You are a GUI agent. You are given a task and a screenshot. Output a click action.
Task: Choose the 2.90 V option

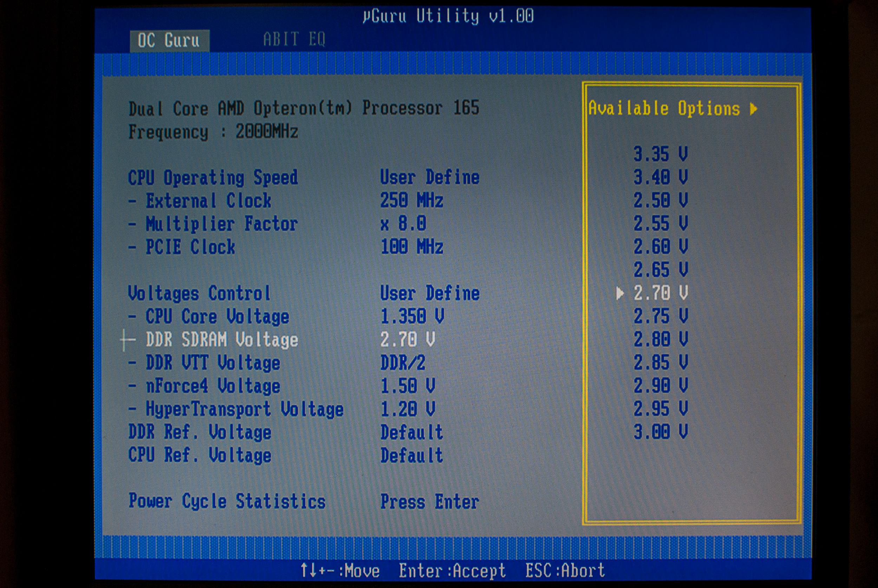tap(661, 385)
